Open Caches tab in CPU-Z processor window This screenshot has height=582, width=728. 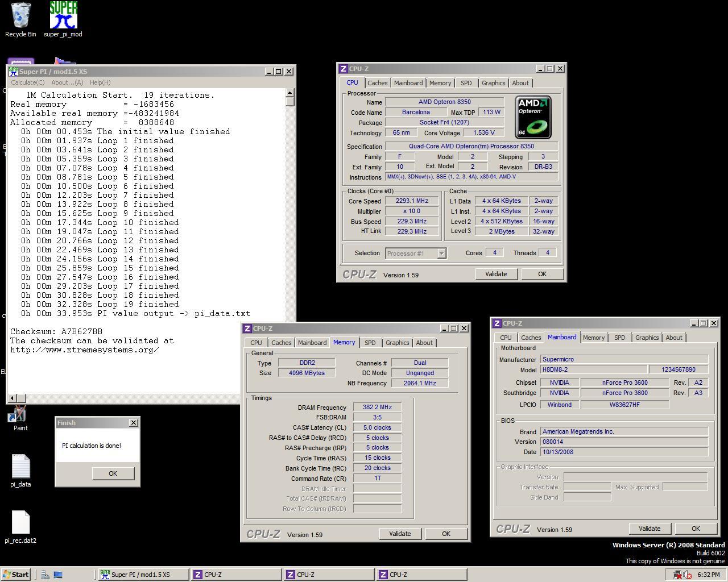coord(377,83)
